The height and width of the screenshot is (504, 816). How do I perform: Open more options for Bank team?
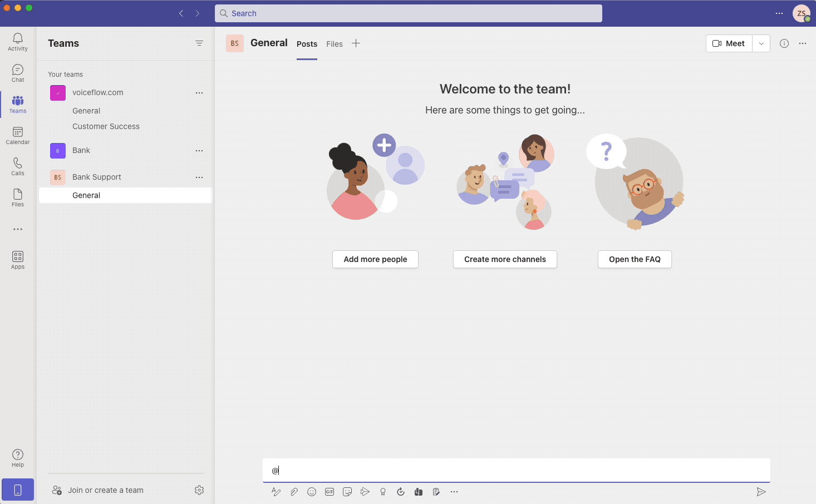[199, 151]
